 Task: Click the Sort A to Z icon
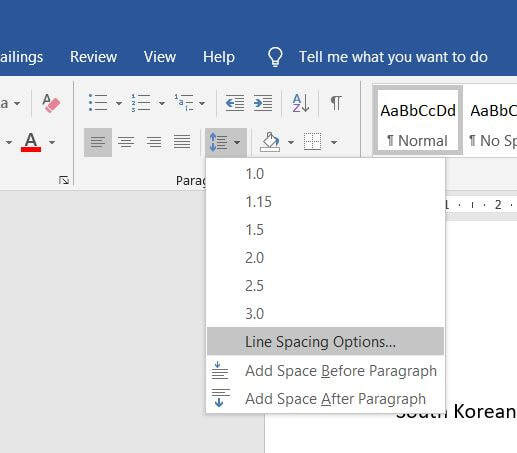click(x=301, y=103)
